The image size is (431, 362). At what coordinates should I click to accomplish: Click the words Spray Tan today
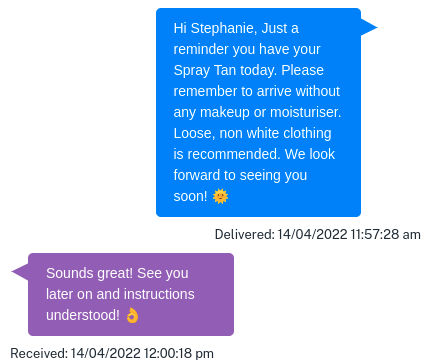pos(225,71)
